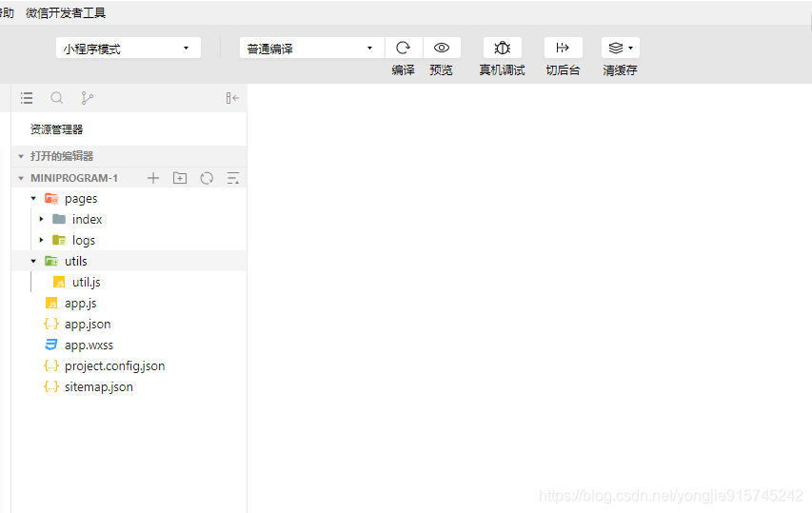Open the 普通编译 compile mode dropdown

tap(311, 49)
